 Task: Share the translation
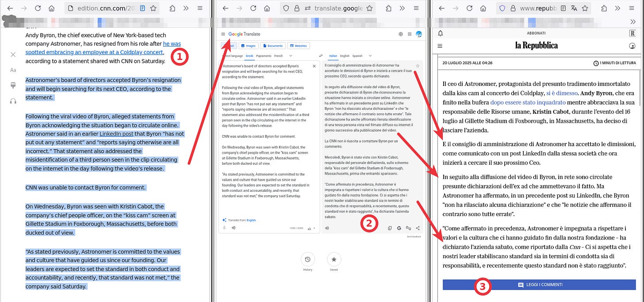pyautogui.click(x=418, y=228)
